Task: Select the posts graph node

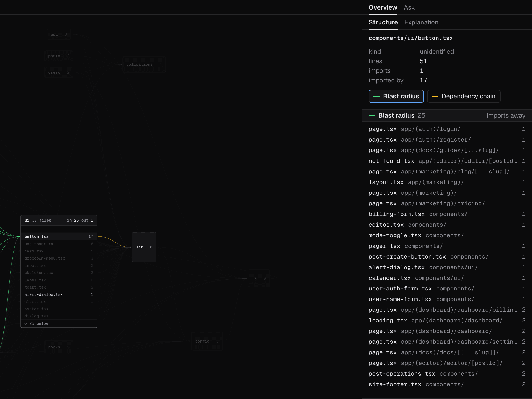Action: click(59, 56)
